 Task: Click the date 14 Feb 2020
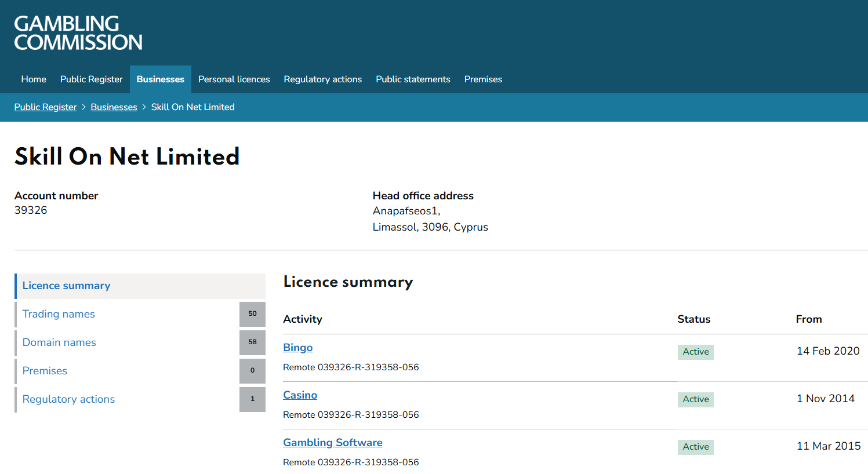point(828,351)
